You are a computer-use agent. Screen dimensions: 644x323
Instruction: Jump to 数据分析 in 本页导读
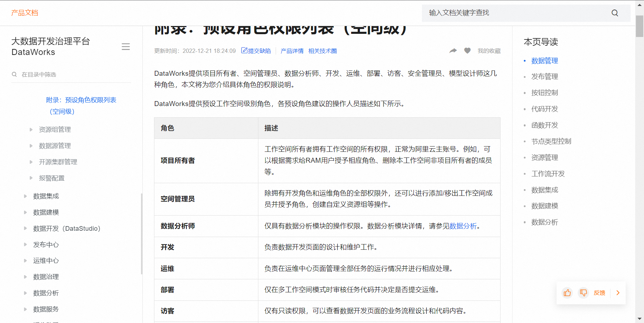tap(545, 222)
